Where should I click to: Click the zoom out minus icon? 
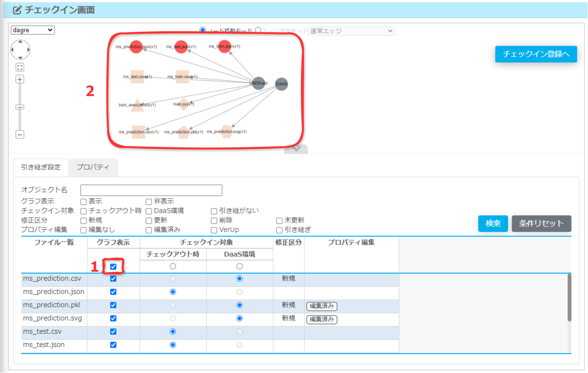click(x=20, y=135)
